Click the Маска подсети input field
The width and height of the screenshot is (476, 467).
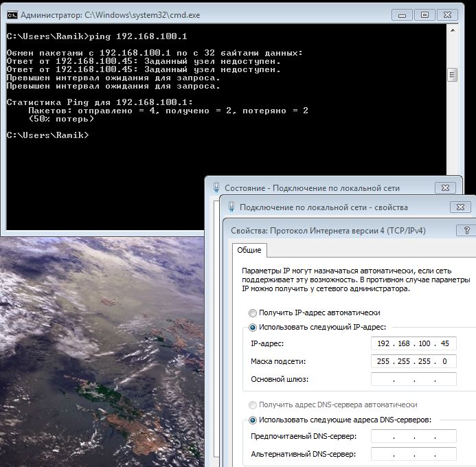(x=413, y=361)
